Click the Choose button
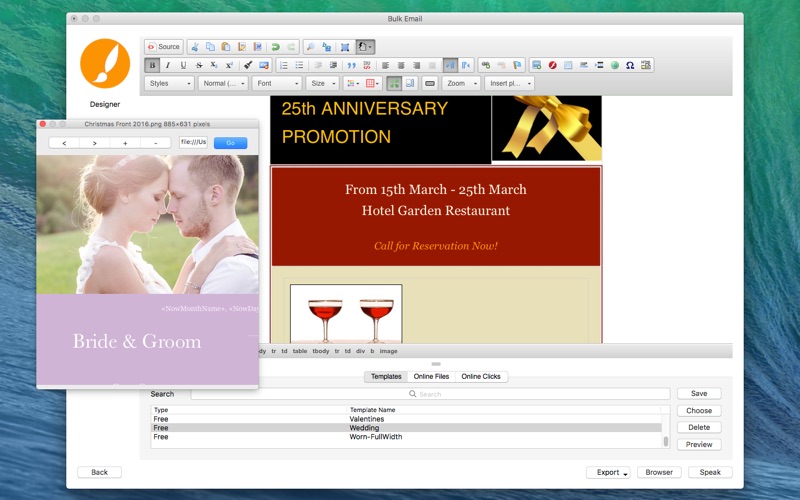Viewport: 800px width, 500px height. click(699, 411)
